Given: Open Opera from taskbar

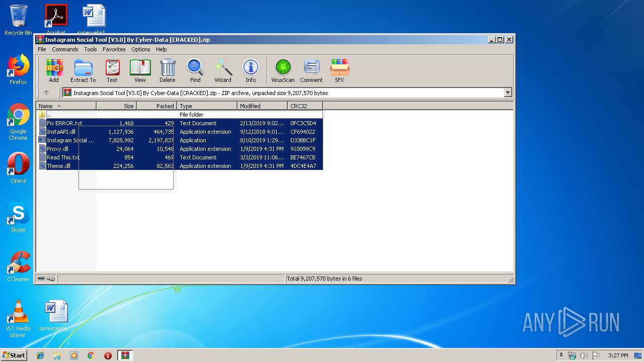Looking at the screenshot, I should 108,355.
